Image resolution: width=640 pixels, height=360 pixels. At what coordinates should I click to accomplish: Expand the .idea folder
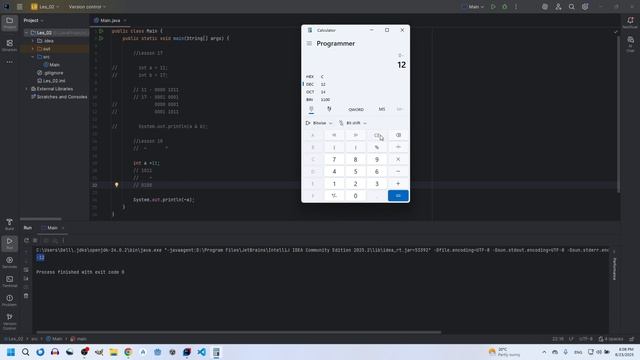pos(33,41)
